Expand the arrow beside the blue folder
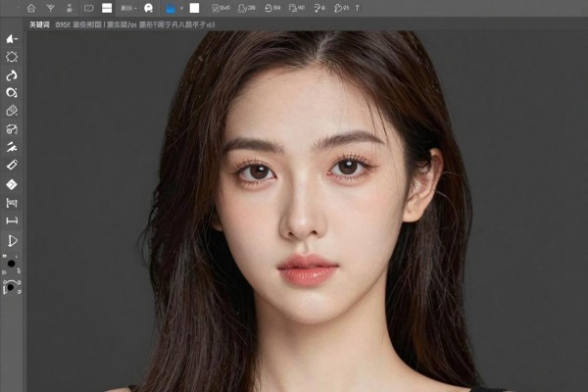This screenshot has width=588, height=392. click(x=181, y=8)
